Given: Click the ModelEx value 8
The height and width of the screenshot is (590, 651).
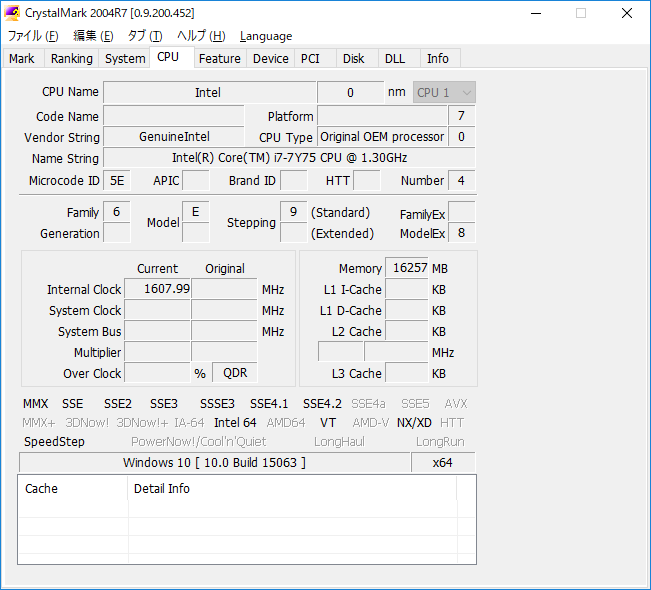Looking at the screenshot, I should point(461,233).
